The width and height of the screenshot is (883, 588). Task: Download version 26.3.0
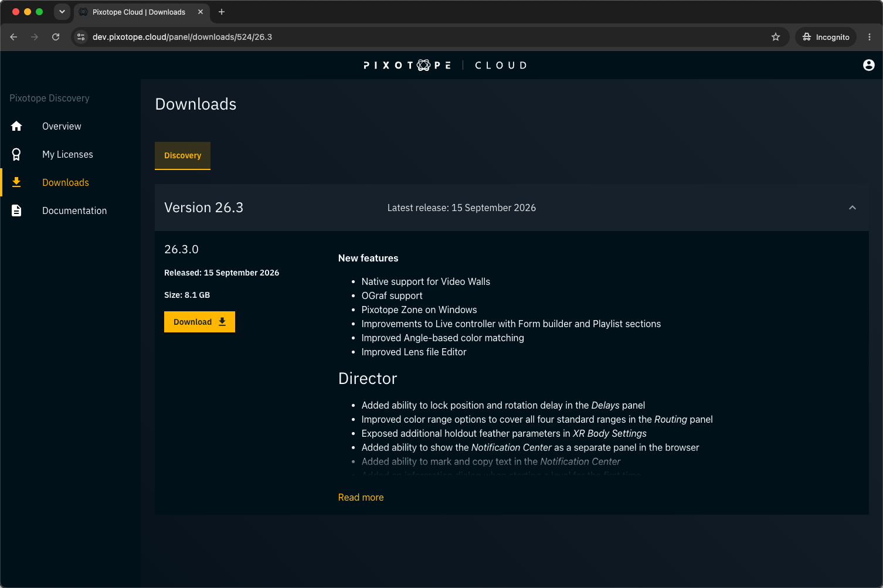(x=199, y=322)
